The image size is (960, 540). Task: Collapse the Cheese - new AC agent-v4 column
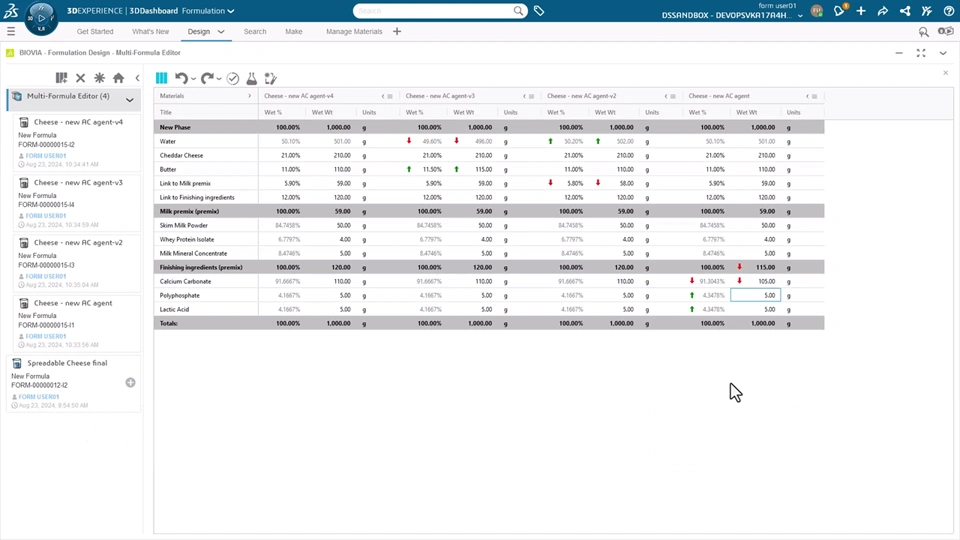[383, 96]
